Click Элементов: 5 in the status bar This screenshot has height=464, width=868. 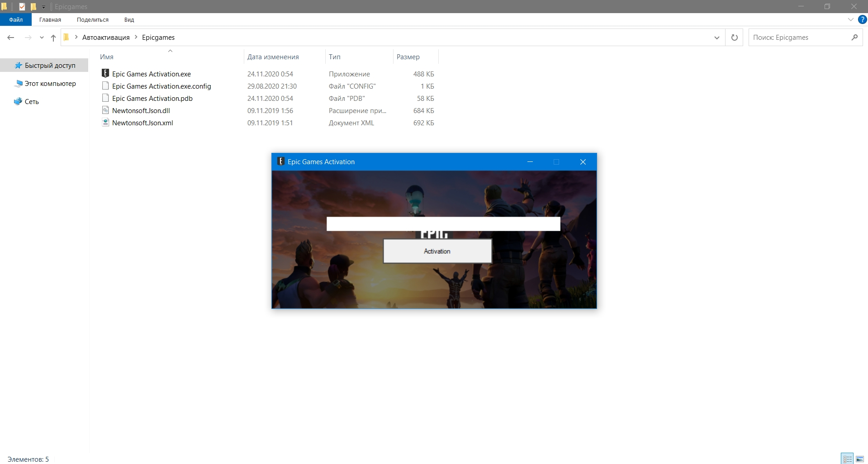coord(28,459)
